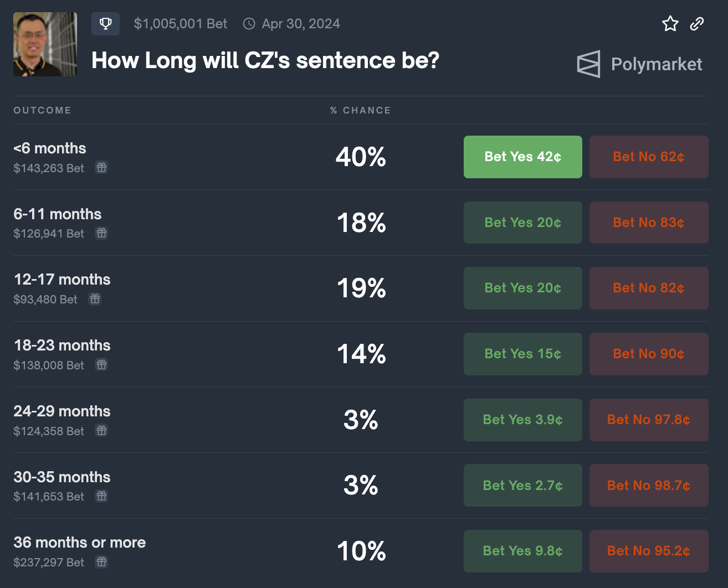Image resolution: width=728 pixels, height=588 pixels.
Task: Click the market title about CZ's sentence
Action: coord(265,60)
